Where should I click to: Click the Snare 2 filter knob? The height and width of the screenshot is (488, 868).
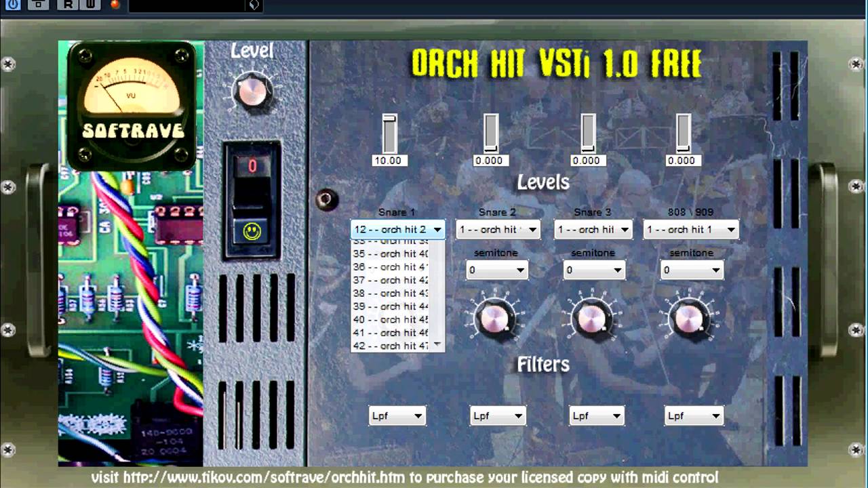pyautogui.click(x=494, y=317)
